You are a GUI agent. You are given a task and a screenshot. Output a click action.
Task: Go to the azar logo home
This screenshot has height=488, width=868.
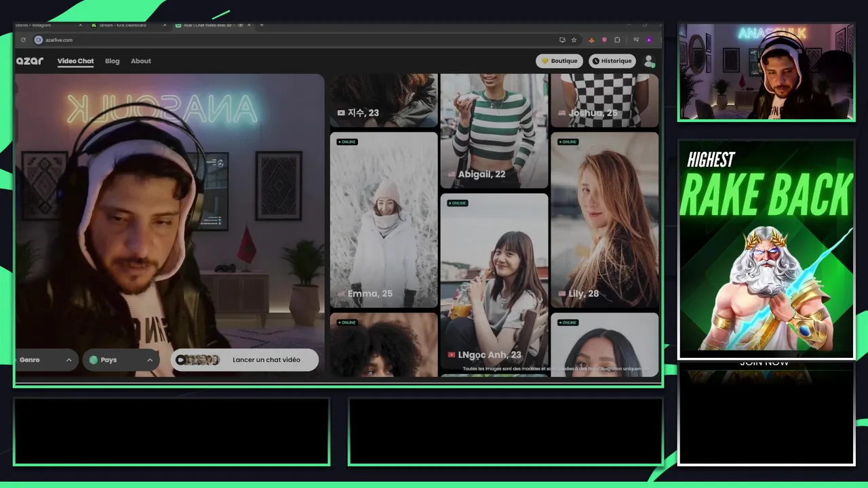coord(30,61)
